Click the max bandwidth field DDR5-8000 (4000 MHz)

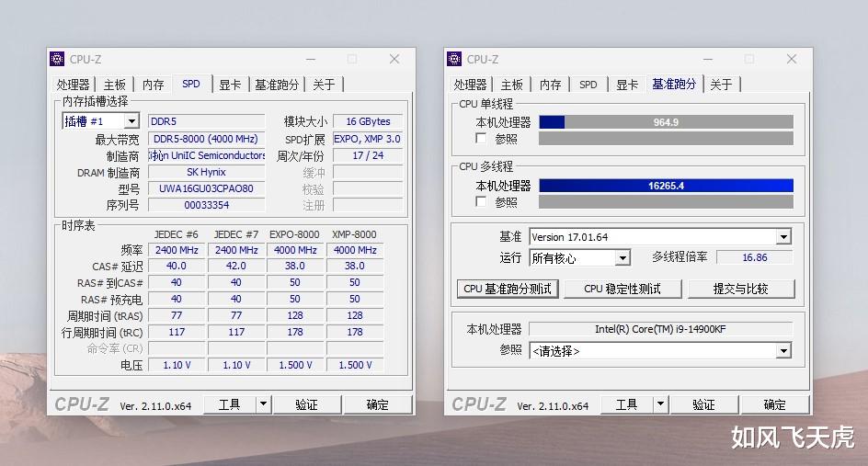pos(207,139)
